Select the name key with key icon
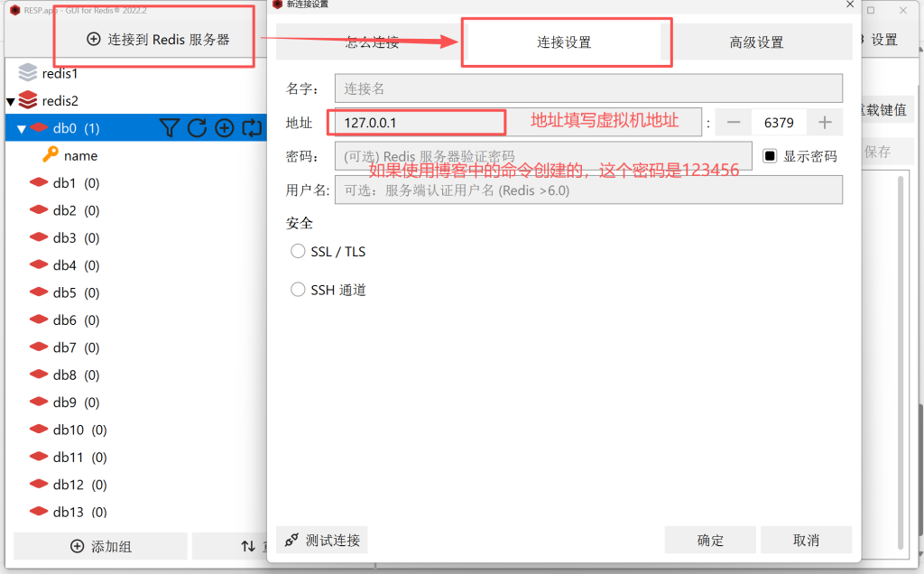This screenshot has height=574, width=924. click(51, 155)
